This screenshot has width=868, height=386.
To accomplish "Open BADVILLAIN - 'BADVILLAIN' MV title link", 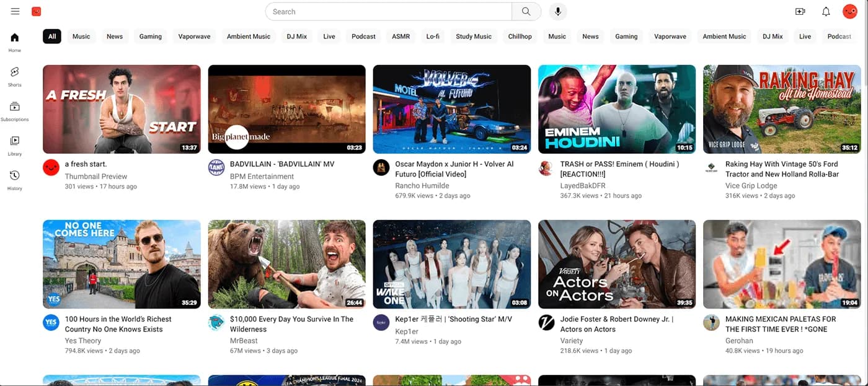I will tap(282, 164).
